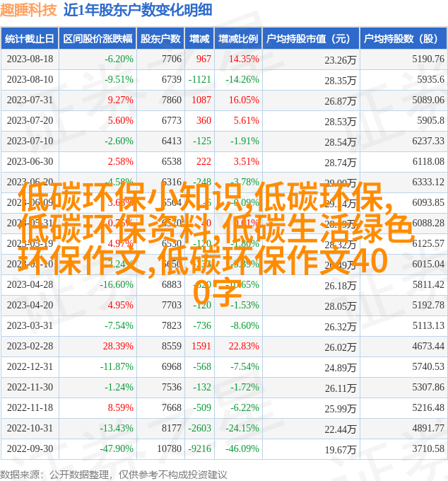Click the date cell 2023-07-10

click(30, 141)
